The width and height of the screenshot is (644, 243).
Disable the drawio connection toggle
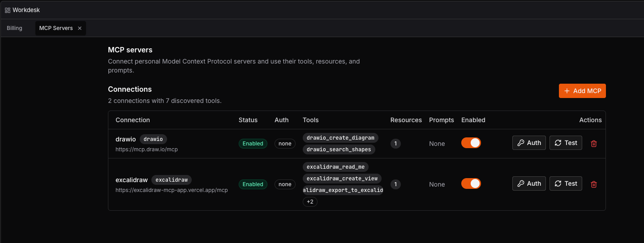471,143
